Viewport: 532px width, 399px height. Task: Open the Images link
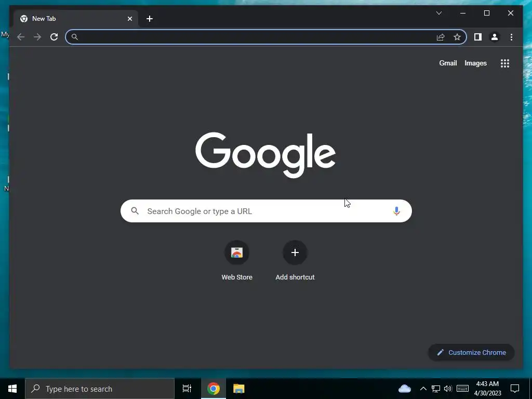(x=475, y=63)
